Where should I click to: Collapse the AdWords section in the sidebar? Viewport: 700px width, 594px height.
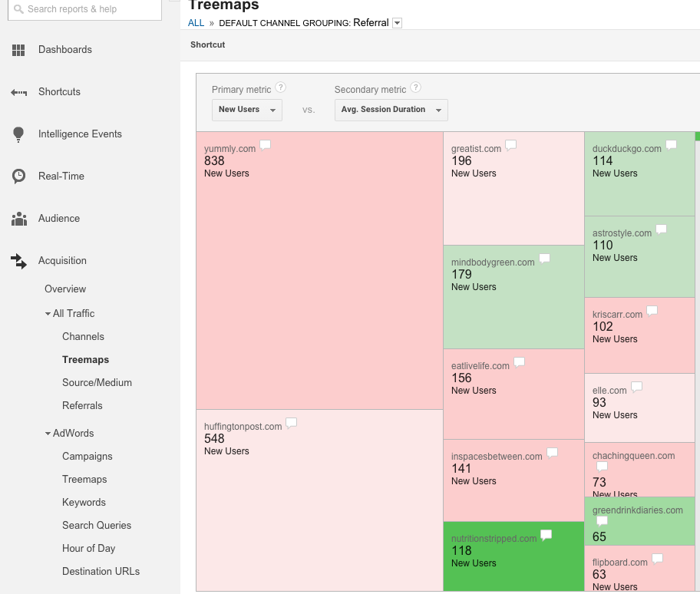[48, 433]
